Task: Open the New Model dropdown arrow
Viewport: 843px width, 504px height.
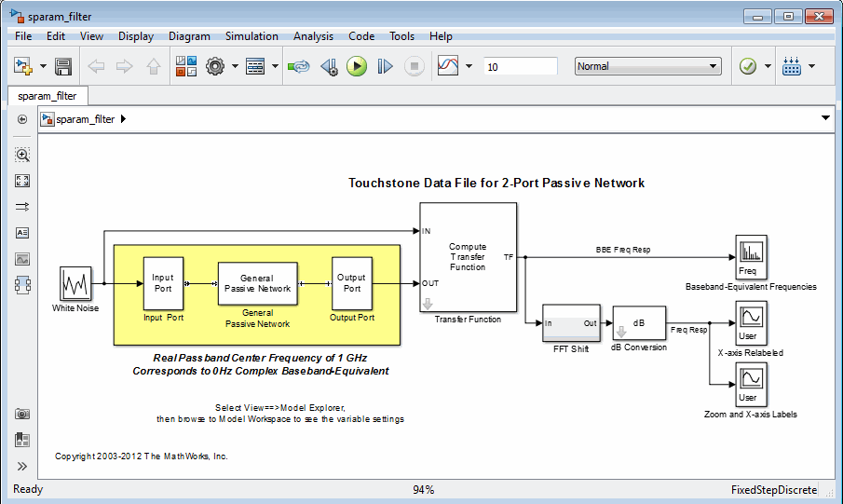Action: coord(43,66)
